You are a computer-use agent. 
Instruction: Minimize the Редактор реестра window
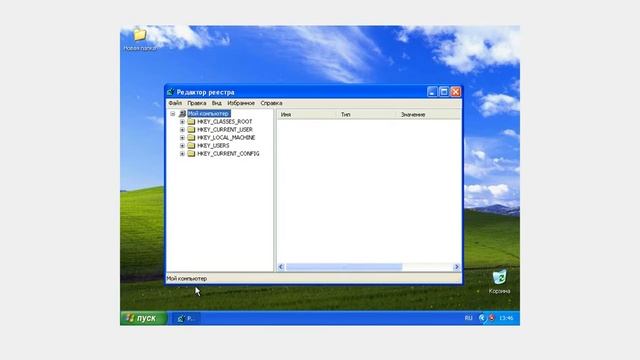(x=432, y=92)
